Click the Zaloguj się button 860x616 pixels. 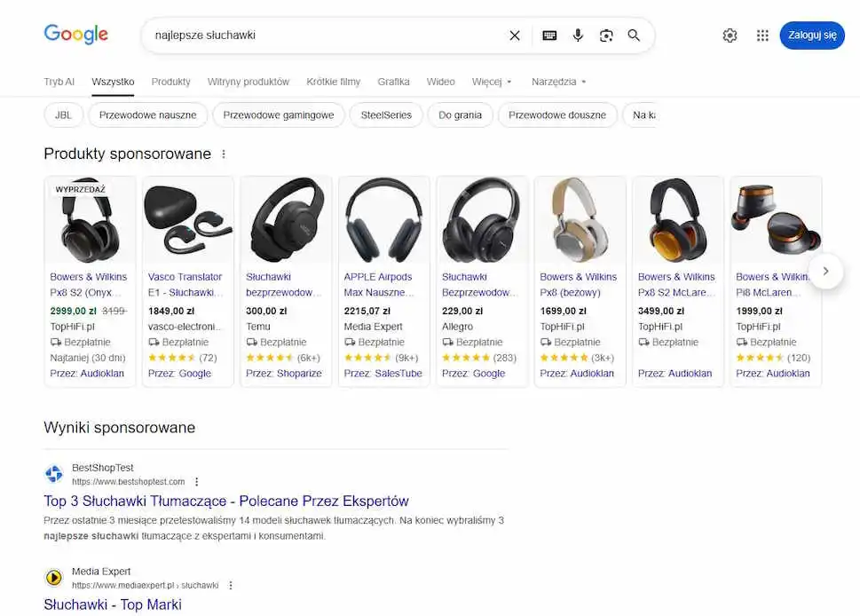tap(811, 36)
